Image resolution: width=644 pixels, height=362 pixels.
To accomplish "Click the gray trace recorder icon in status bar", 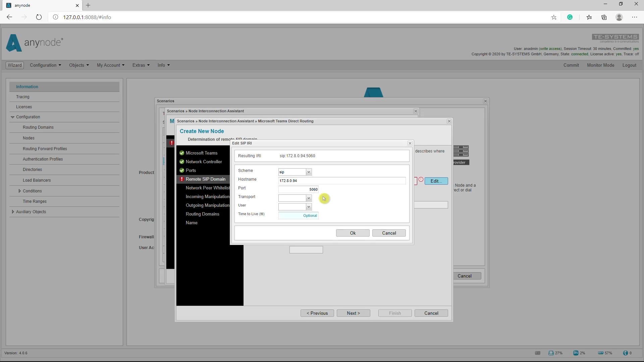I will 538,353.
